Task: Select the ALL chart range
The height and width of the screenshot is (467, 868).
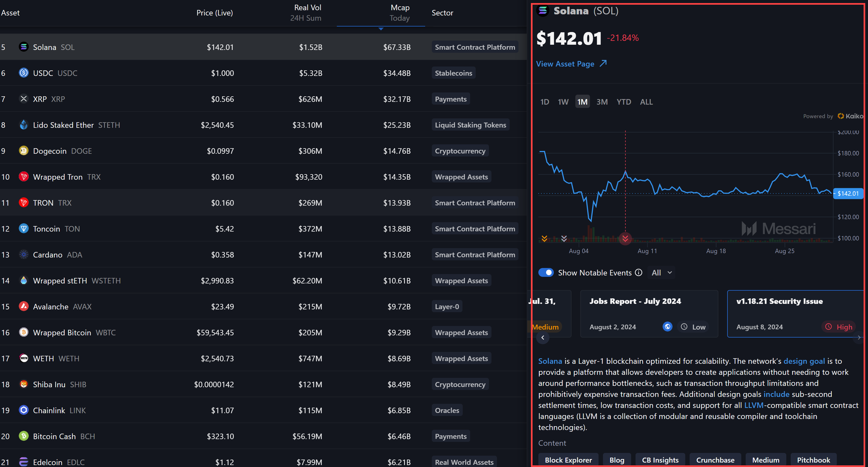Action: pos(646,102)
